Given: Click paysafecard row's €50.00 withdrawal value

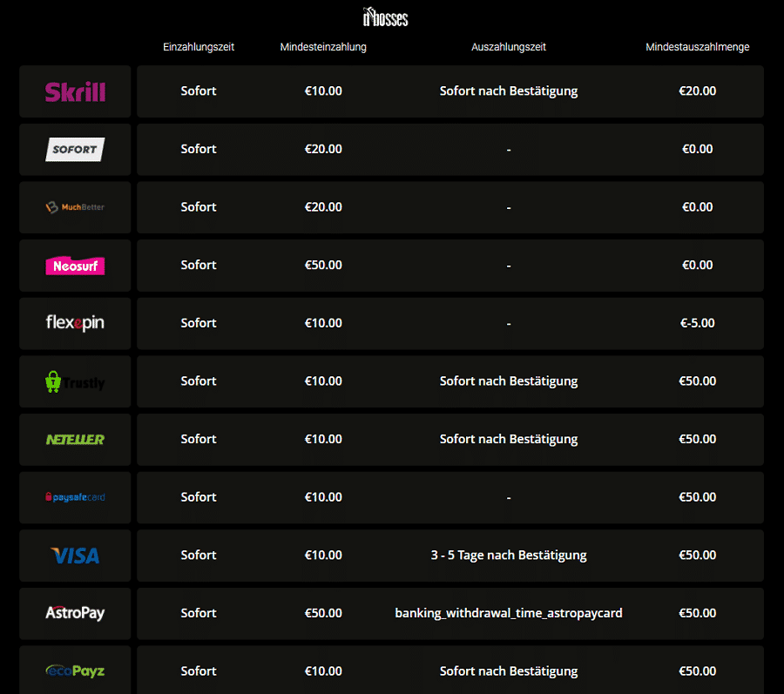Looking at the screenshot, I should click(x=697, y=496).
